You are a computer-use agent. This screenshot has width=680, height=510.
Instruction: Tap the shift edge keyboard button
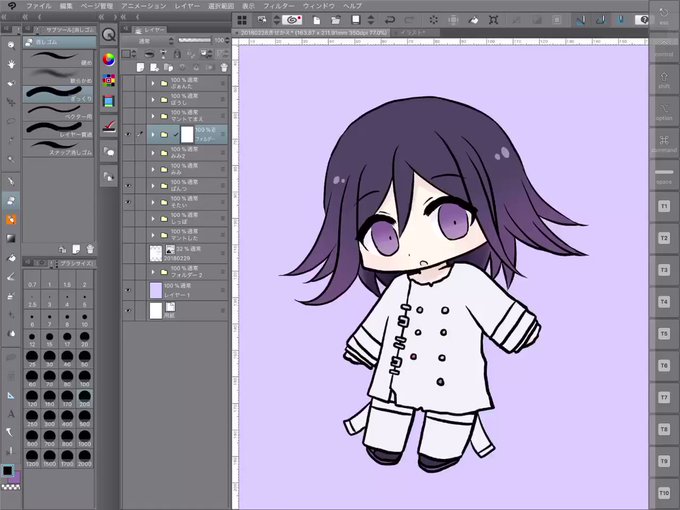pos(664,79)
